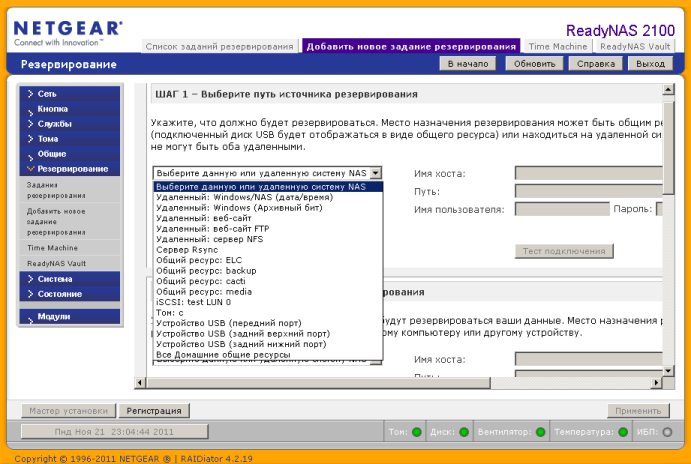Select Удаленный: Windows/NAS (дата/время) option

pyautogui.click(x=268, y=197)
